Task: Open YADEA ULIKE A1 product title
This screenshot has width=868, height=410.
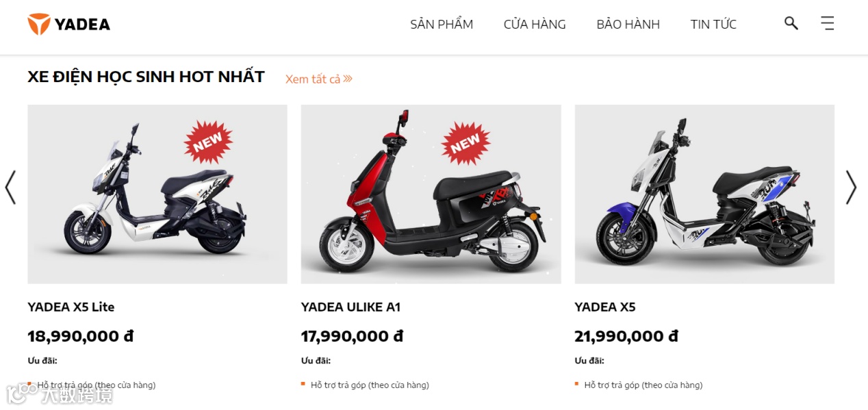Action: click(350, 307)
